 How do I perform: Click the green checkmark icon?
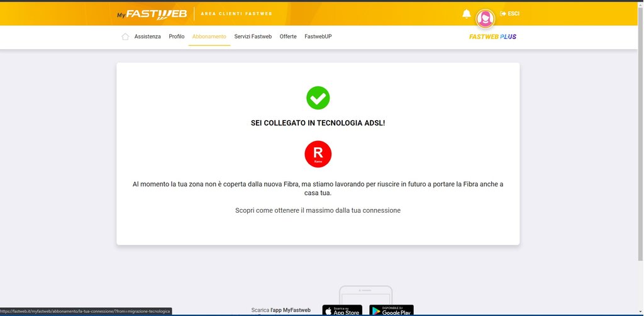(x=318, y=98)
